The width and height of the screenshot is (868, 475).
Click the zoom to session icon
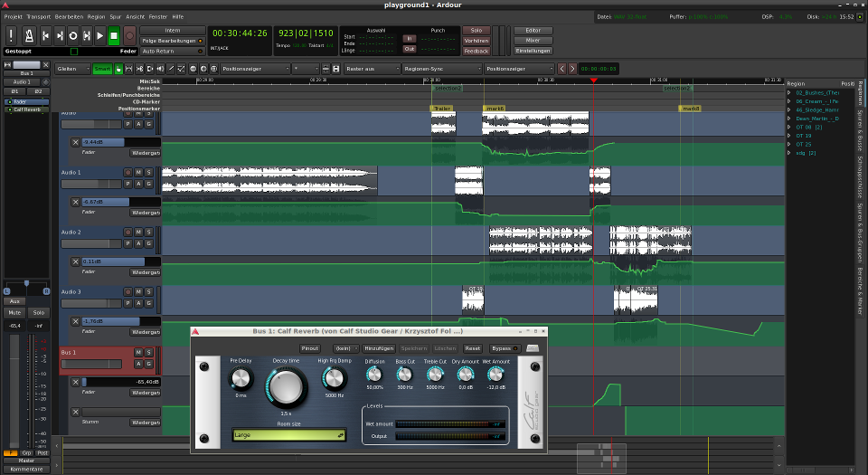pyautogui.click(x=213, y=69)
